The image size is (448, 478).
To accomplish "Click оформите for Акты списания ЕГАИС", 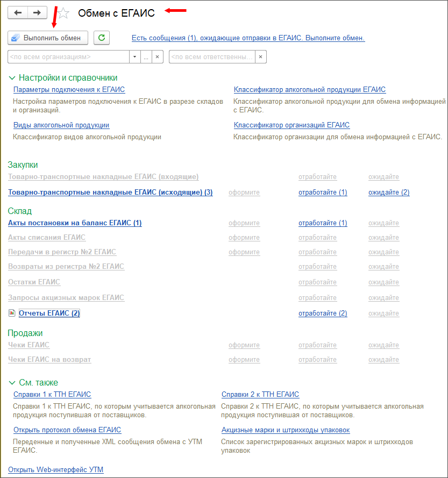I will (x=244, y=238).
